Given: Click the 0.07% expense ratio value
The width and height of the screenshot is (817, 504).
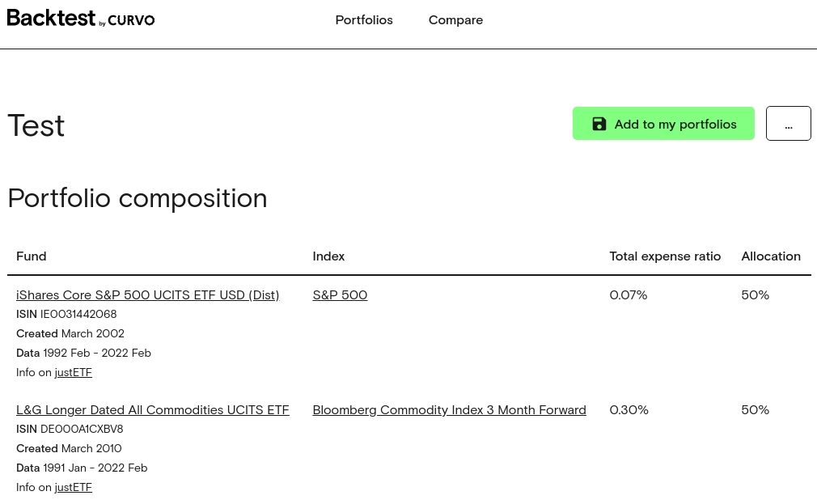Looking at the screenshot, I should pyautogui.click(x=629, y=295).
